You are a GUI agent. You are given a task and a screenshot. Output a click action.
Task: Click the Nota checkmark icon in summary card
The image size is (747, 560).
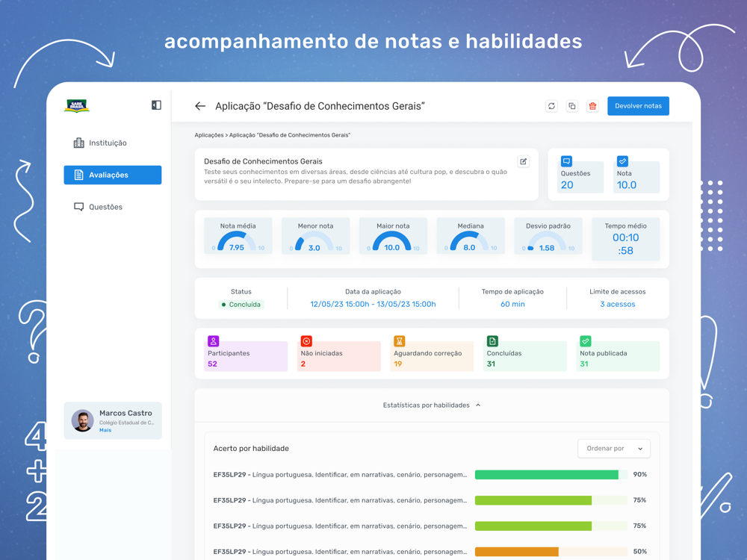pyautogui.click(x=622, y=161)
